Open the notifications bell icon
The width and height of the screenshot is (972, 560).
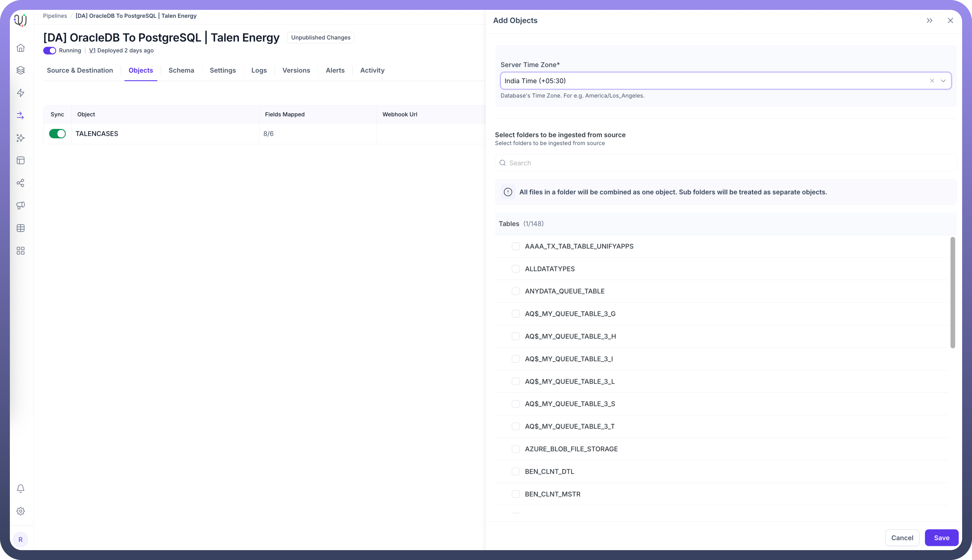(21, 489)
